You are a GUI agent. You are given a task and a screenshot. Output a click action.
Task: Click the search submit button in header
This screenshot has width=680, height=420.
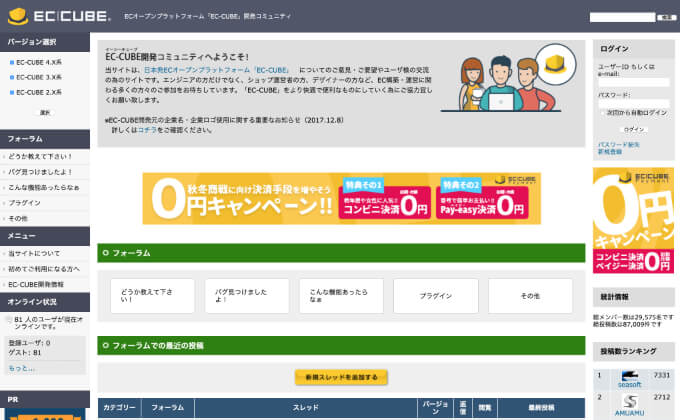667,17
